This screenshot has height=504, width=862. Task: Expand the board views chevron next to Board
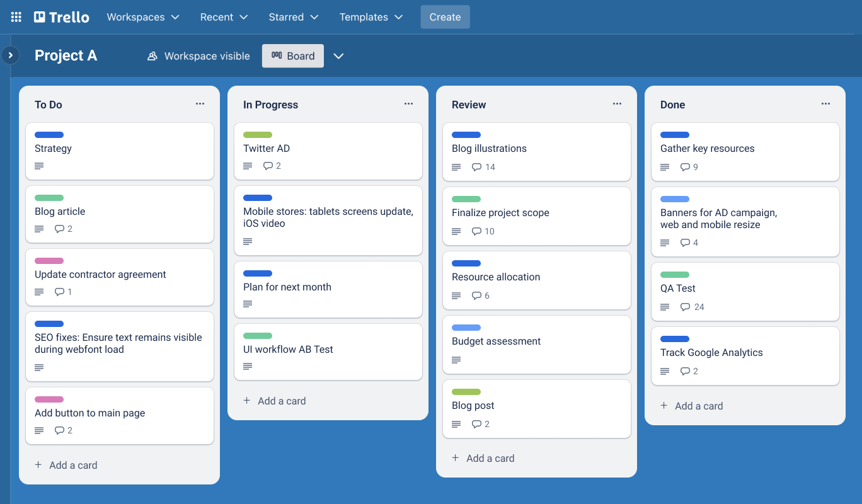tap(338, 56)
